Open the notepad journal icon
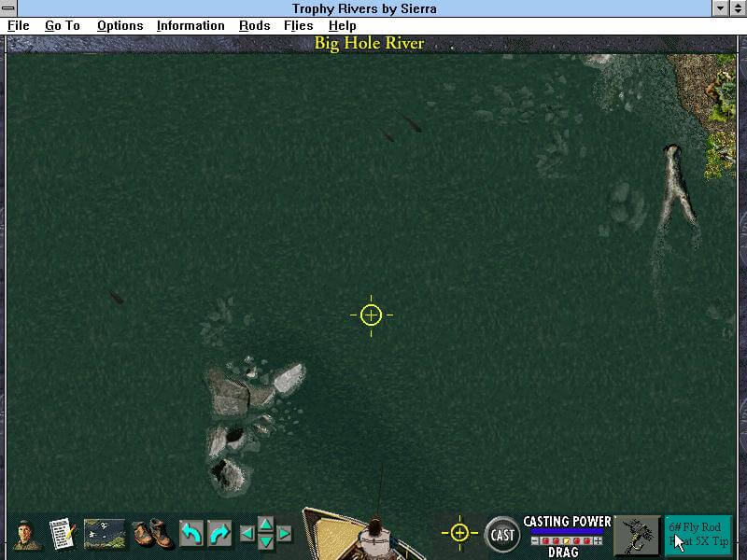Screen dimensions: 747x560 pyautogui.click(x=63, y=534)
